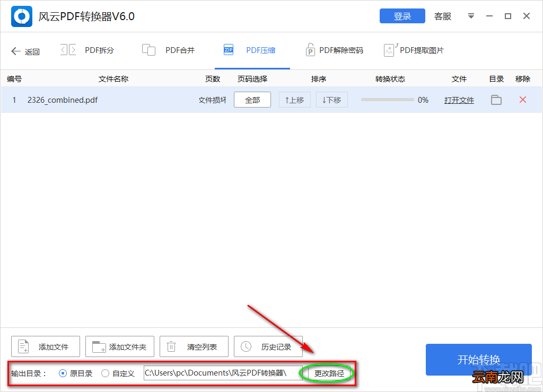This screenshot has height=392, width=543.
Task: Click the PDF合并 merge icon
Action: (x=148, y=50)
